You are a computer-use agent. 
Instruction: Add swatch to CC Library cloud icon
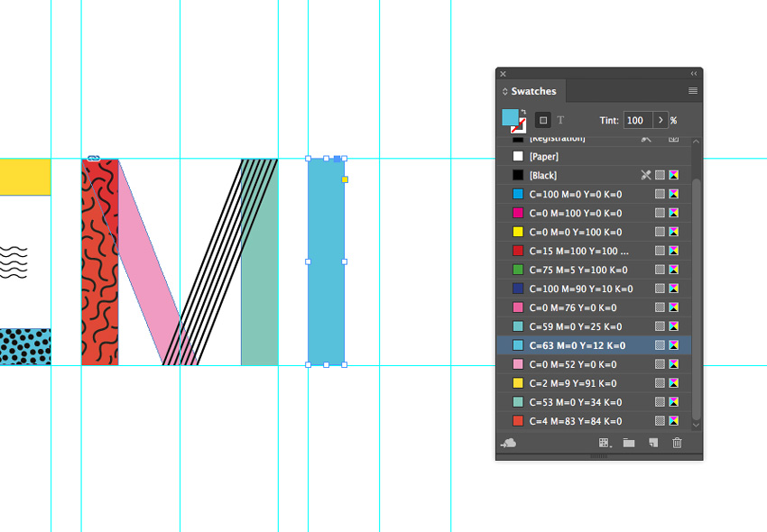point(509,443)
